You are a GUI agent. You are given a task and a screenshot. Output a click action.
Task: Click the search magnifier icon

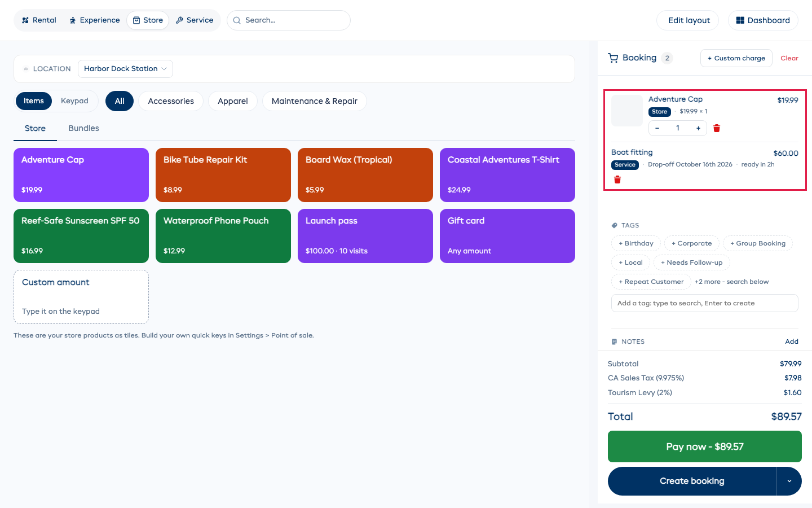coord(237,20)
